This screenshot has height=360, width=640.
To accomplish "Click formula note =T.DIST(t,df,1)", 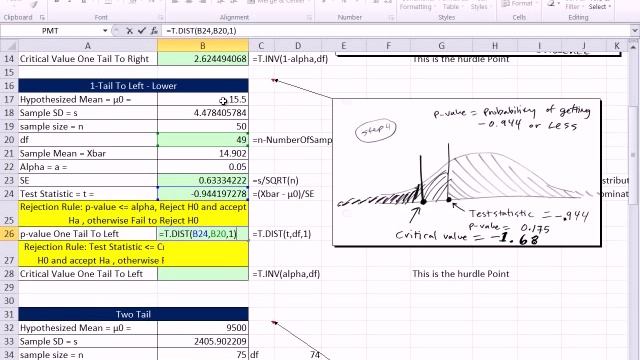I will (282, 234).
